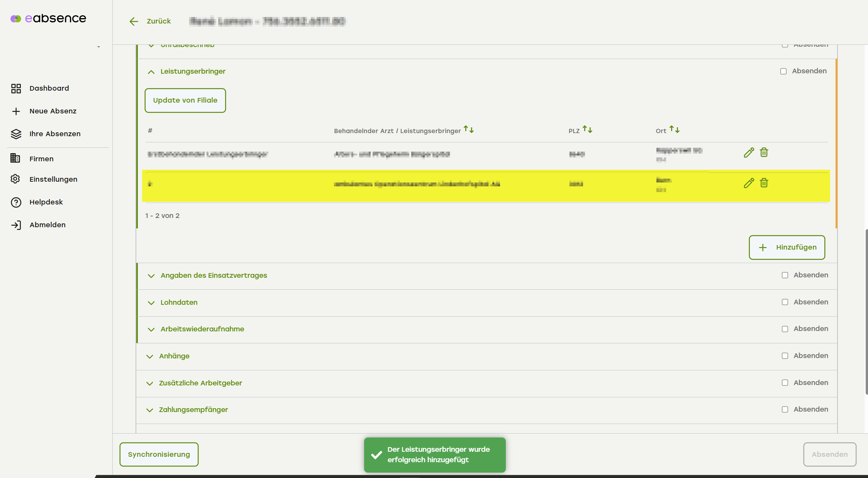Click the Update von Filiale button

coord(185,100)
